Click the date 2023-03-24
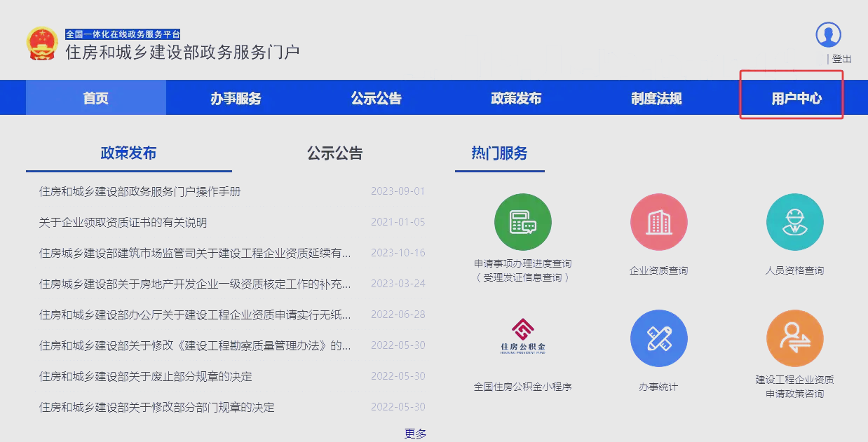The image size is (868, 442). pos(398,284)
